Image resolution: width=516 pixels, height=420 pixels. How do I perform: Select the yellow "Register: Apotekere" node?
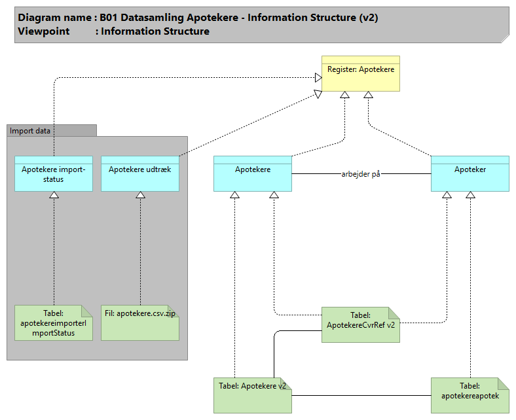coord(360,73)
